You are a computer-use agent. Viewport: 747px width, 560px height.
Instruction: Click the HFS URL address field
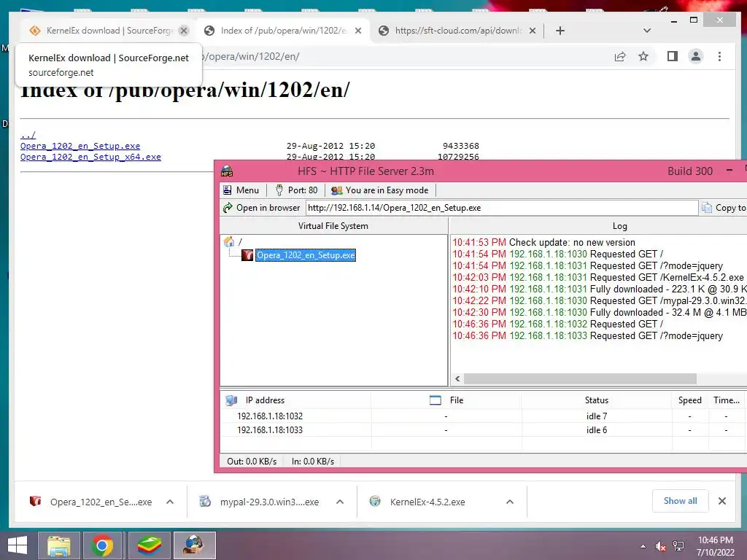pyautogui.click(x=502, y=208)
